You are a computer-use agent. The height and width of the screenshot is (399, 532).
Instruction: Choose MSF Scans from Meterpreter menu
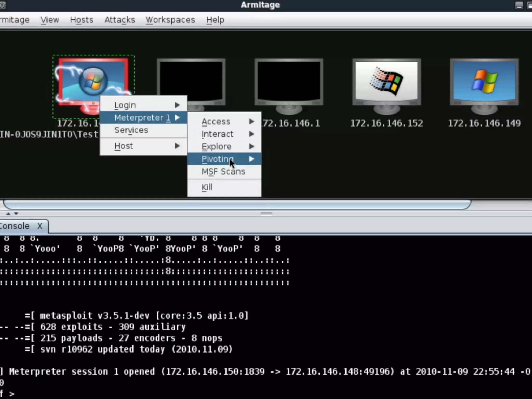pyautogui.click(x=223, y=171)
